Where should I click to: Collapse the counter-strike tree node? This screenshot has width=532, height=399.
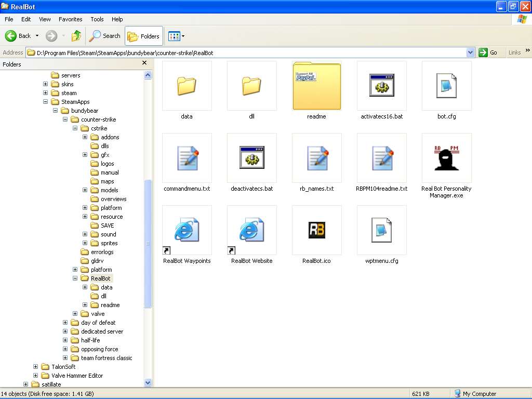(x=65, y=119)
